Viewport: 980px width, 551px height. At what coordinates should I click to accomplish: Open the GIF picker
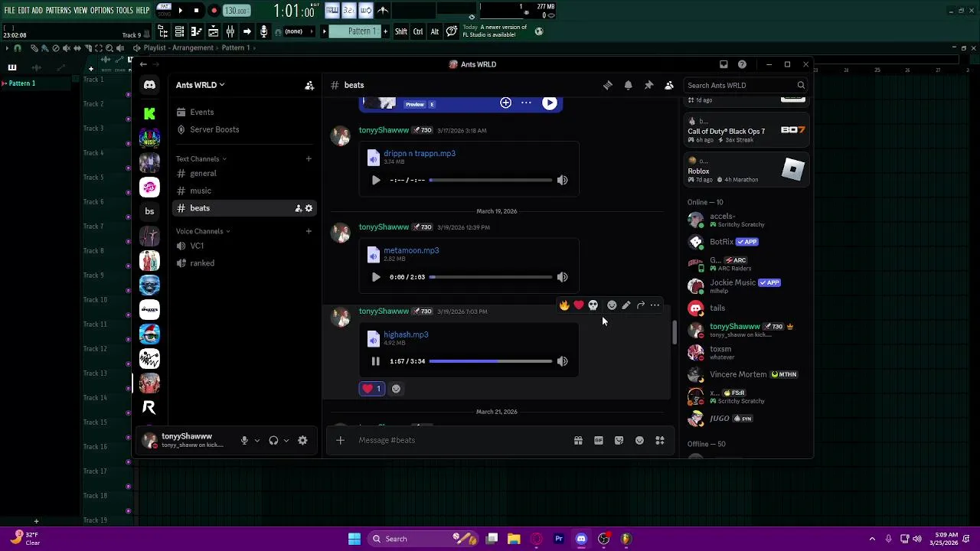tap(599, 440)
